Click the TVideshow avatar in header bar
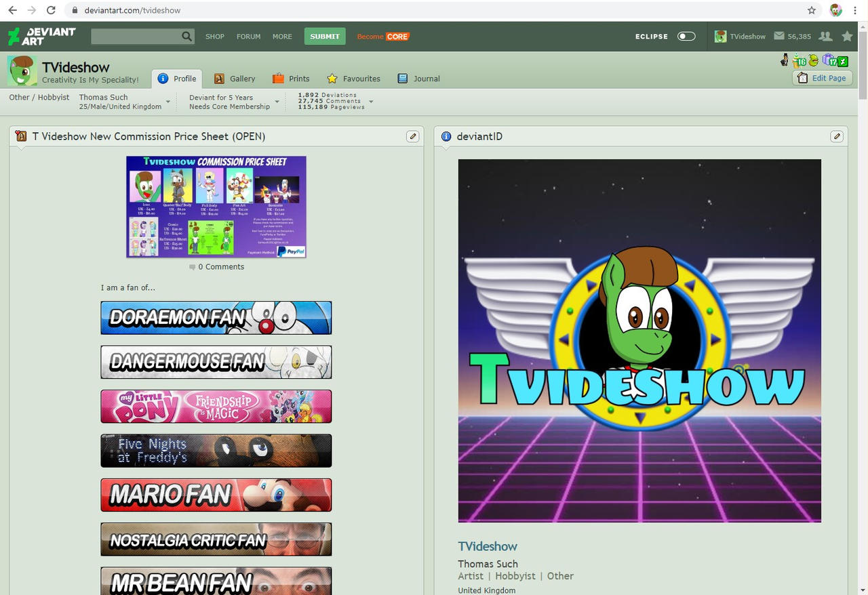 [x=720, y=36]
